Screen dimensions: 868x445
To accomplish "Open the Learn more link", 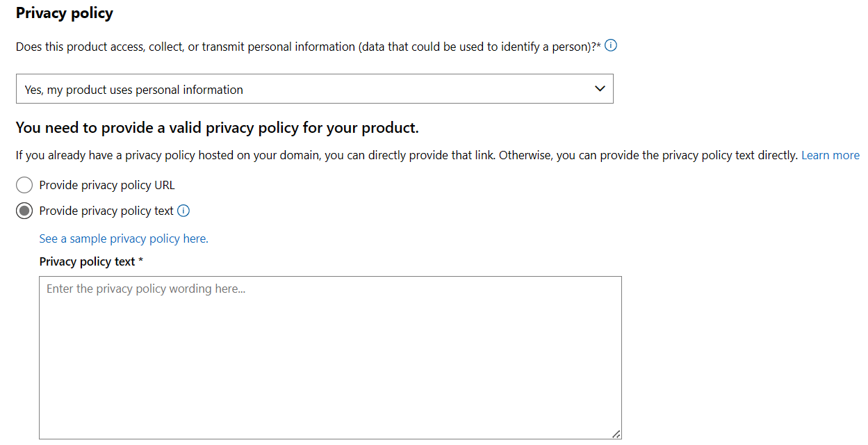I will point(830,155).
